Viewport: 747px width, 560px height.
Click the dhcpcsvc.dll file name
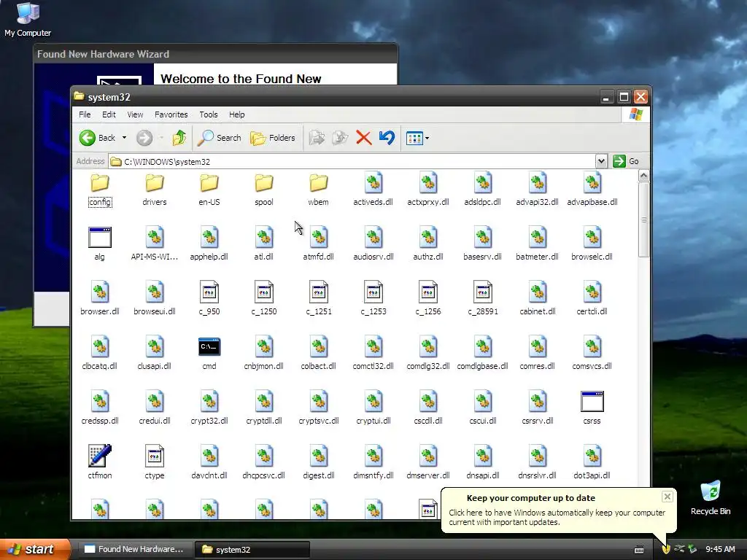(x=263, y=475)
